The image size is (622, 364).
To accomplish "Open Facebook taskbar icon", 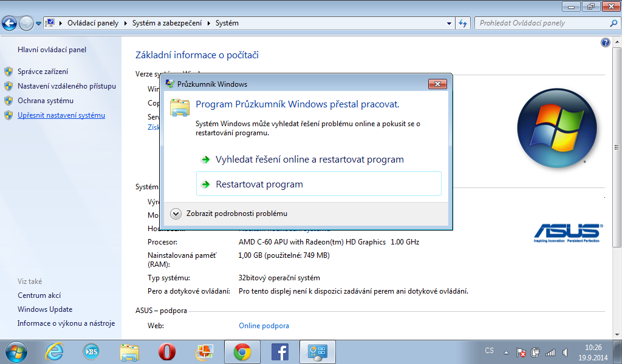I will [280, 352].
